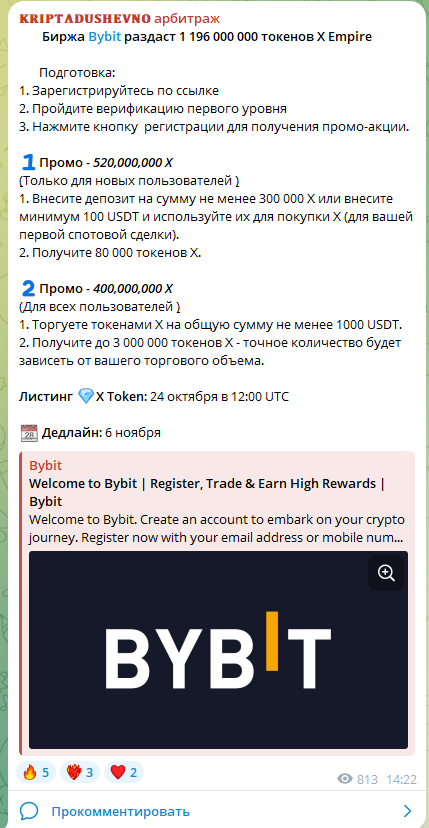Click the blue number 1 emoji icon
This screenshot has height=828, width=429.
[x=28, y=162]
